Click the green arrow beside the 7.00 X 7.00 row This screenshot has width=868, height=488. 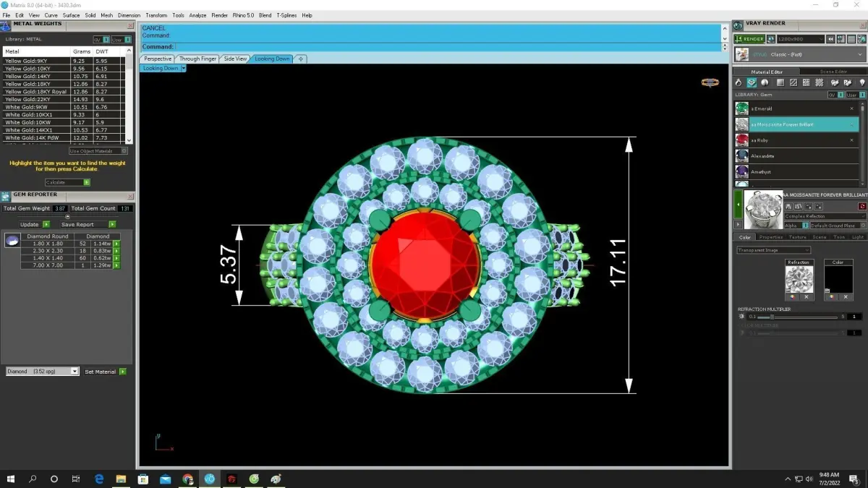click(x=116, y=265)
